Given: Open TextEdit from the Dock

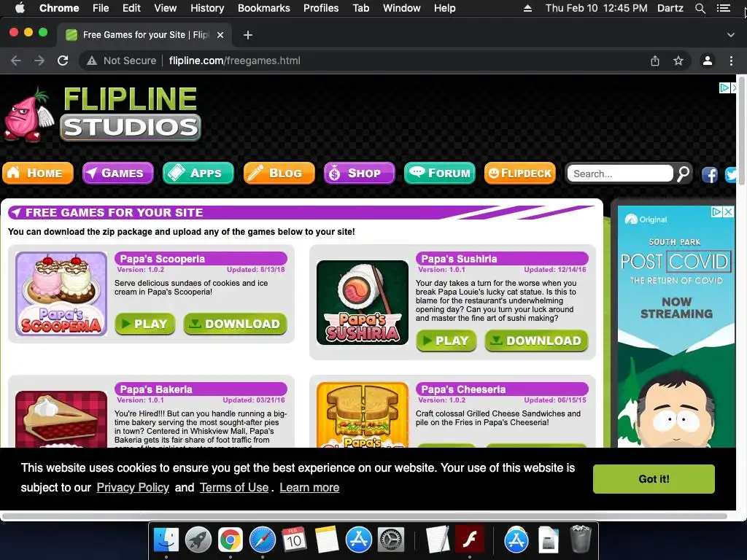Looking at the screenshot, I should (x=438, y=540).
